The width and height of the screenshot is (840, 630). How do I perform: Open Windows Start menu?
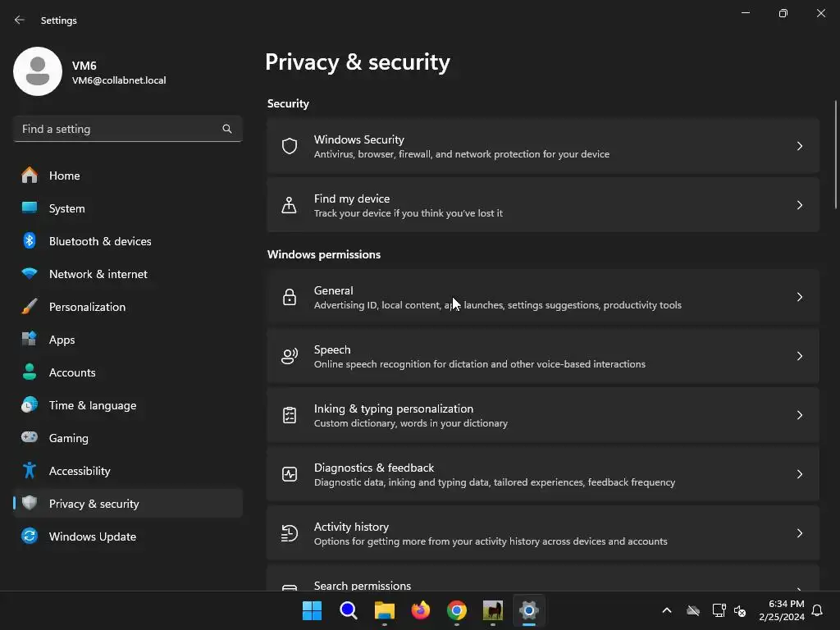tap(312, 610)
